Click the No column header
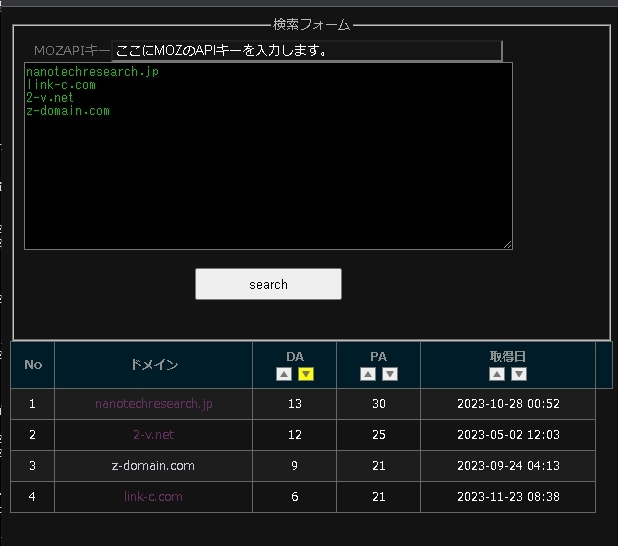Viewport: 618px width, 546px height. pos(33,365)
